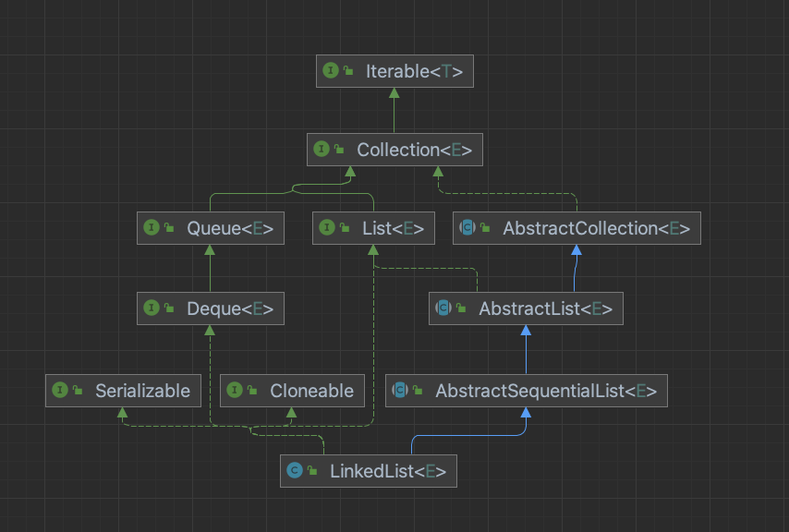The image size is (789, 532).
Task: Select the Cloneable node label
Action: [312, 391]
